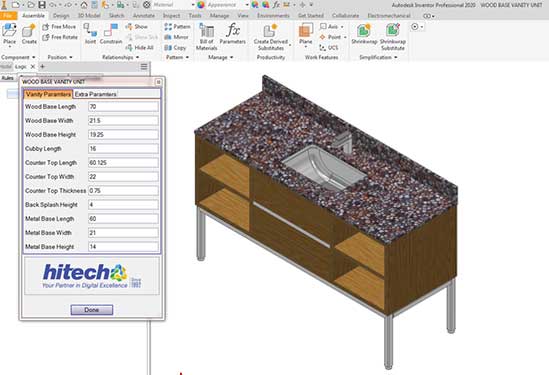Image resolution: width=549 pixels, height=375 pixels.
Task: Click the Axis work feature tool
Action: [x=329, y=27]
